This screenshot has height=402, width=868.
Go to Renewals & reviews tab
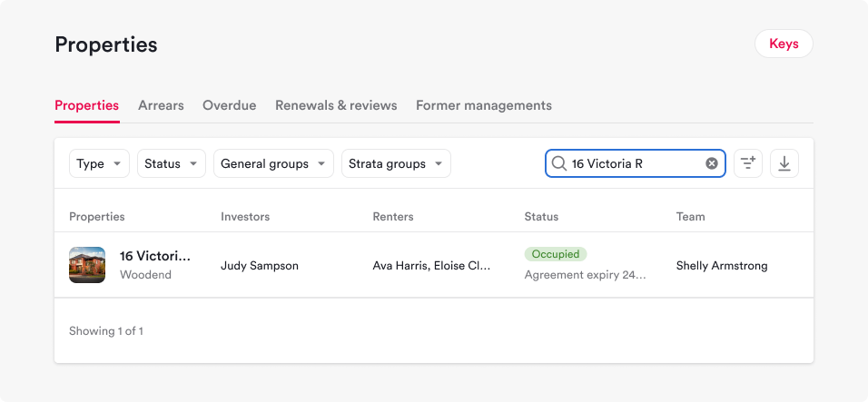[336, 105]
